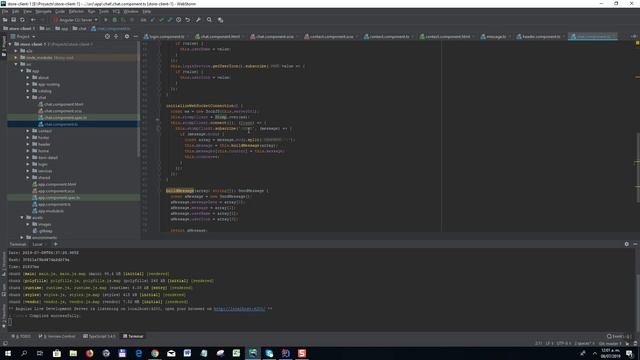Expand the about folder
The height and width of the screenshot is (360, 640).
point(28,78)
